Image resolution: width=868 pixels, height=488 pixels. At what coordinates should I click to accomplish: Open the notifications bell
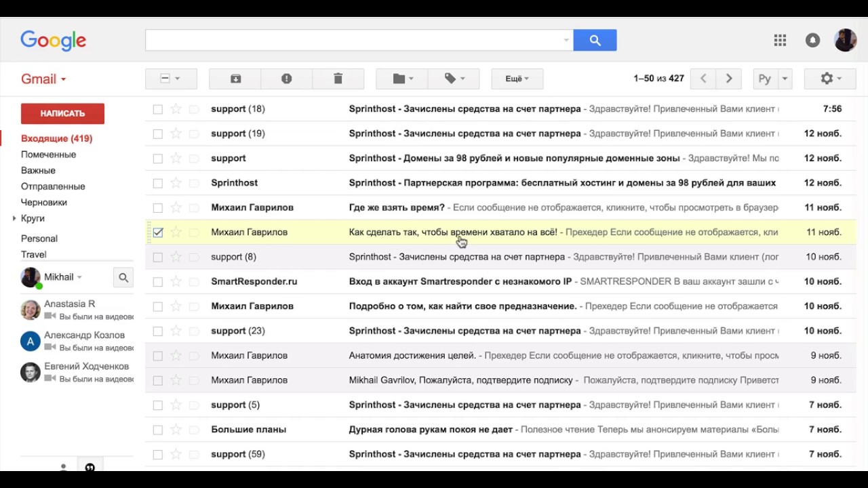(812, 41)
